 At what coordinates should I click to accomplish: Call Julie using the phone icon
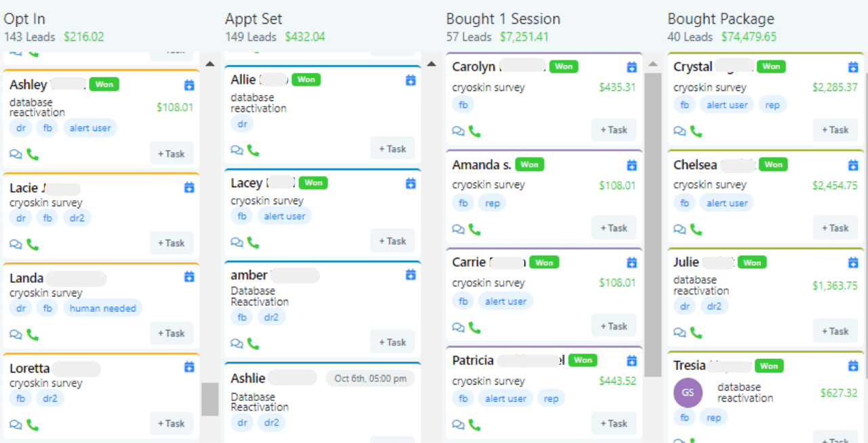[696, 332]
